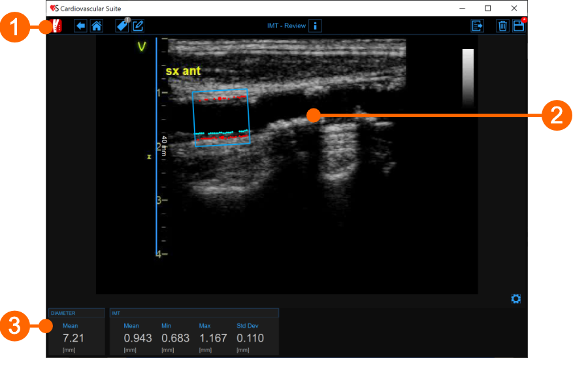The width and height of the screenshot is (588, 371).
Task: Delete study using the trash icon
Action: pos(502,26)
